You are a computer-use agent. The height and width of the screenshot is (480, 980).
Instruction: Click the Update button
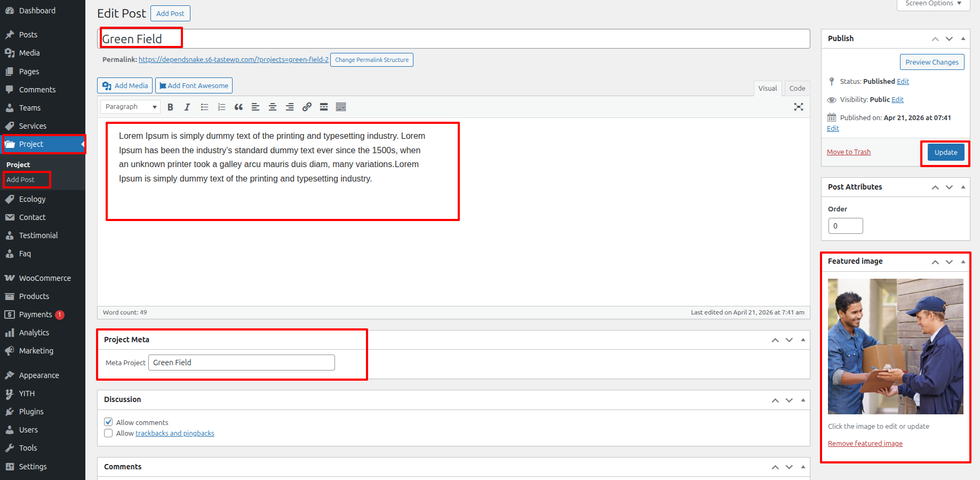tap(945, 153)
